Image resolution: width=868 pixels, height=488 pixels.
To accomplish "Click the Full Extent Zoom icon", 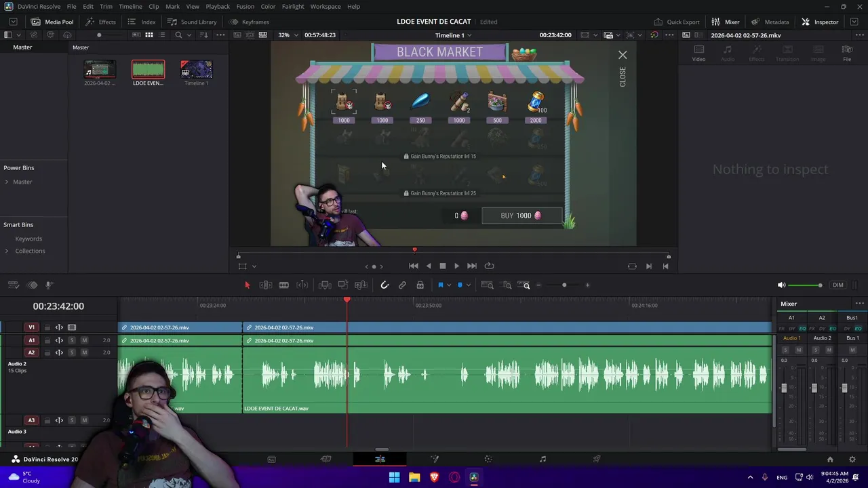I will (487, 285).
